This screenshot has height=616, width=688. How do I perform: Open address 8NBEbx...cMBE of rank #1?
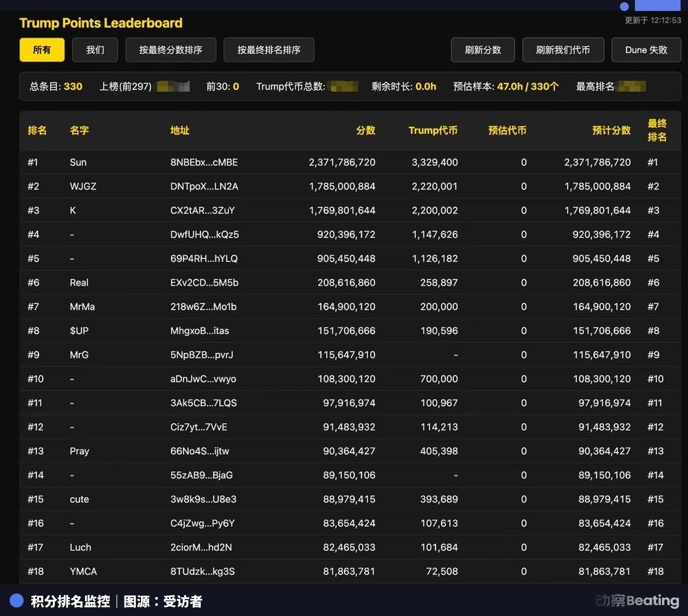(x=204, y=162)
